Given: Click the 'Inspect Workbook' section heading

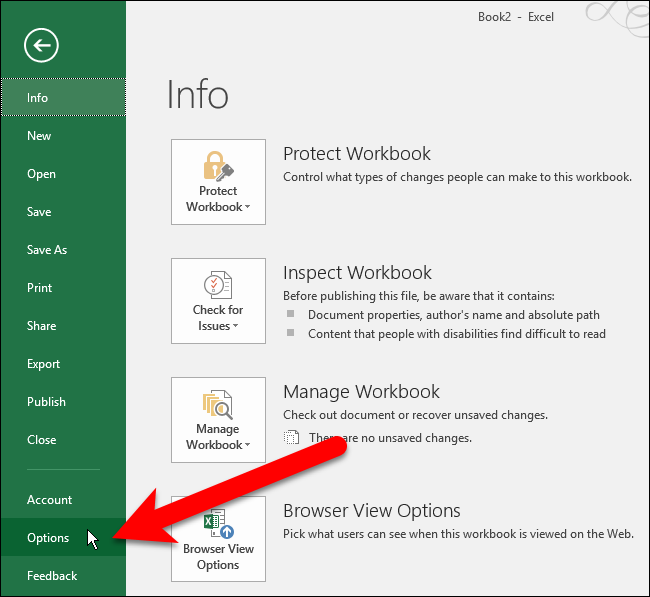Looking at the screenshot, I should click(x=357, y=273).
